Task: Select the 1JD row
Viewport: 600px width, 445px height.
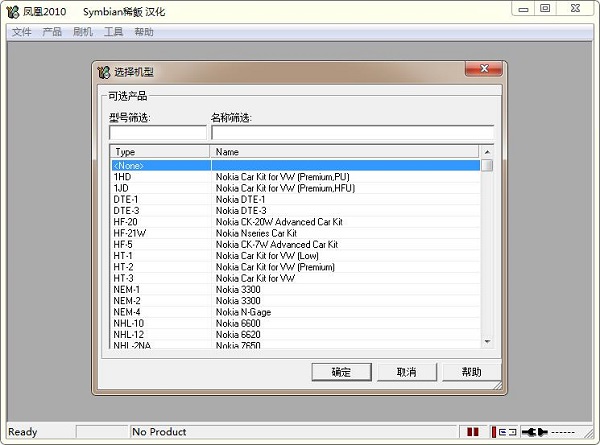Action: (x=295, y=188)
